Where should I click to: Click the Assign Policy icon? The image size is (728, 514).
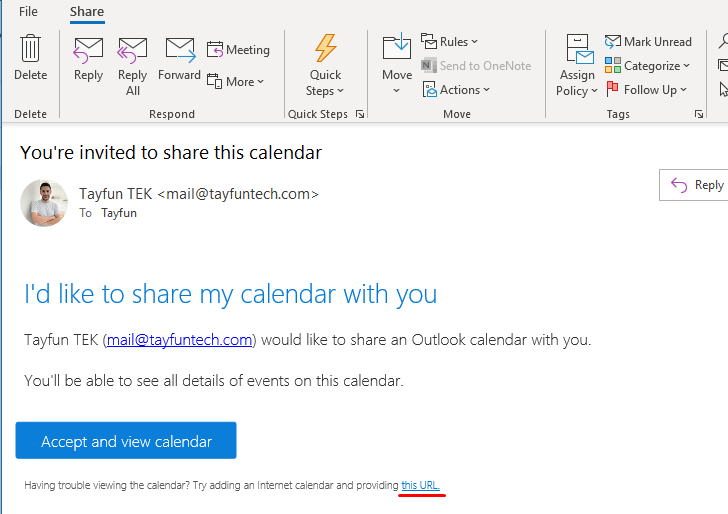click(578, 50)
